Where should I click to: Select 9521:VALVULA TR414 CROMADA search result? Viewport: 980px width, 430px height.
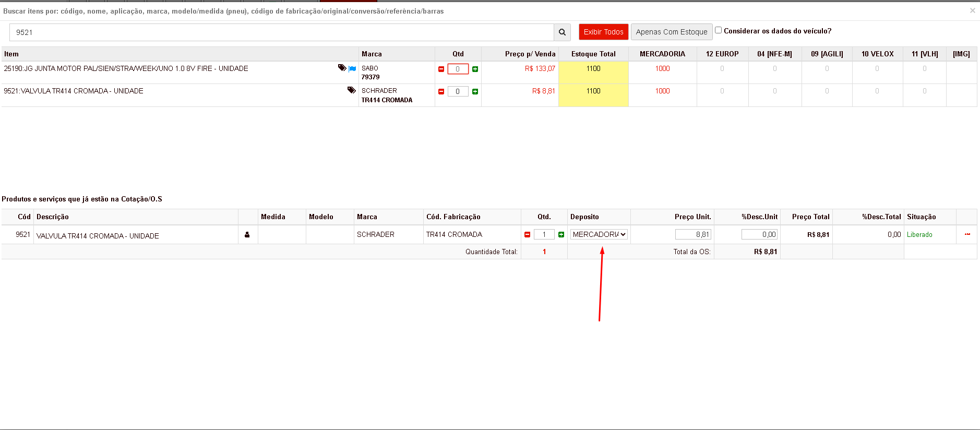click(x=74, y=91)
